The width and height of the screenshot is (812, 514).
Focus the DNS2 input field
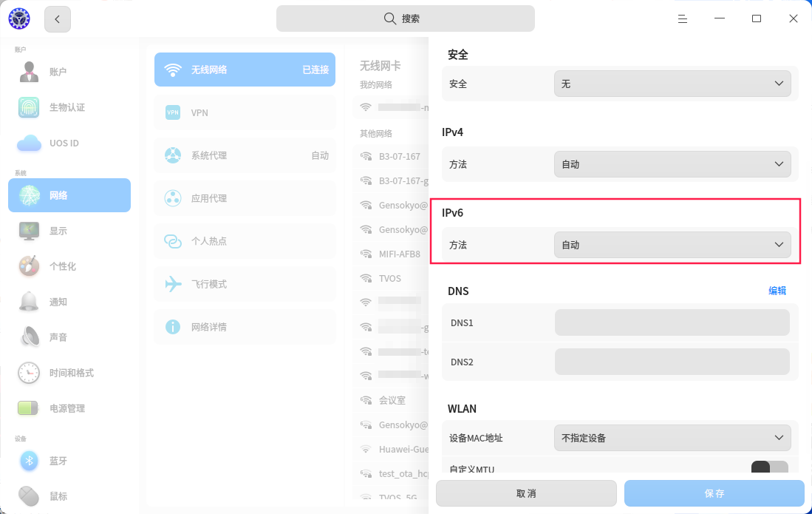point(672,362)
